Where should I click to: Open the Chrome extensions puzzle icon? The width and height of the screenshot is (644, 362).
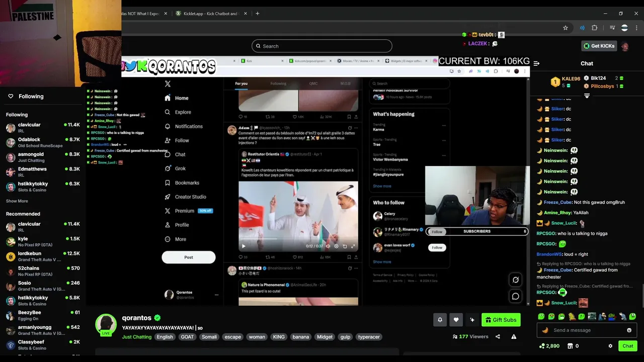click(x=594, y=28)
